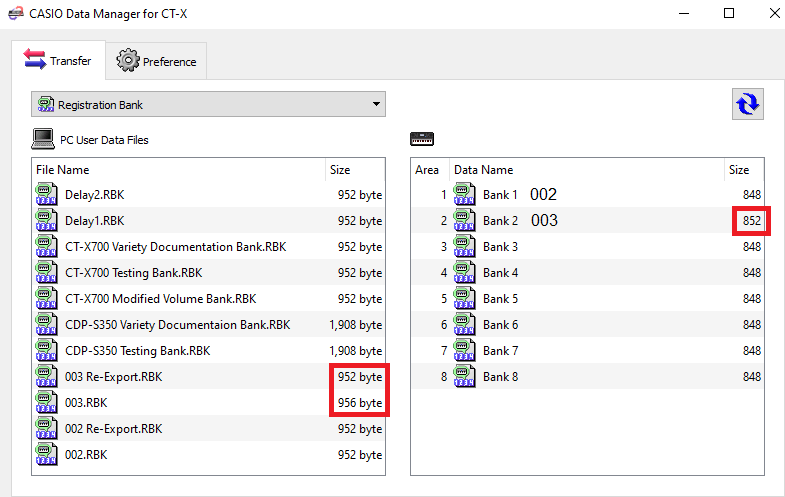This screenshot has height=497, width=785.
Task: Click the Bank 3 icon
Action: (x=464, y=246)
